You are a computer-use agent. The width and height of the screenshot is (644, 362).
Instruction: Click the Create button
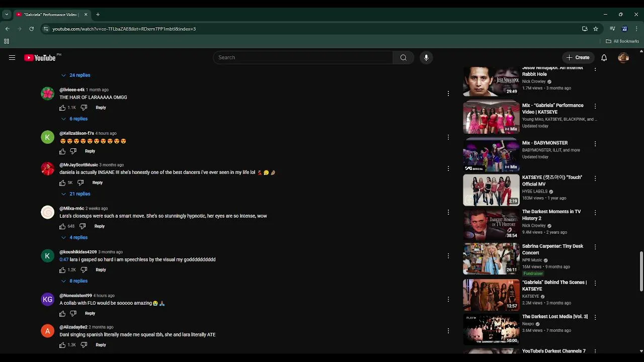pos(578,58)
